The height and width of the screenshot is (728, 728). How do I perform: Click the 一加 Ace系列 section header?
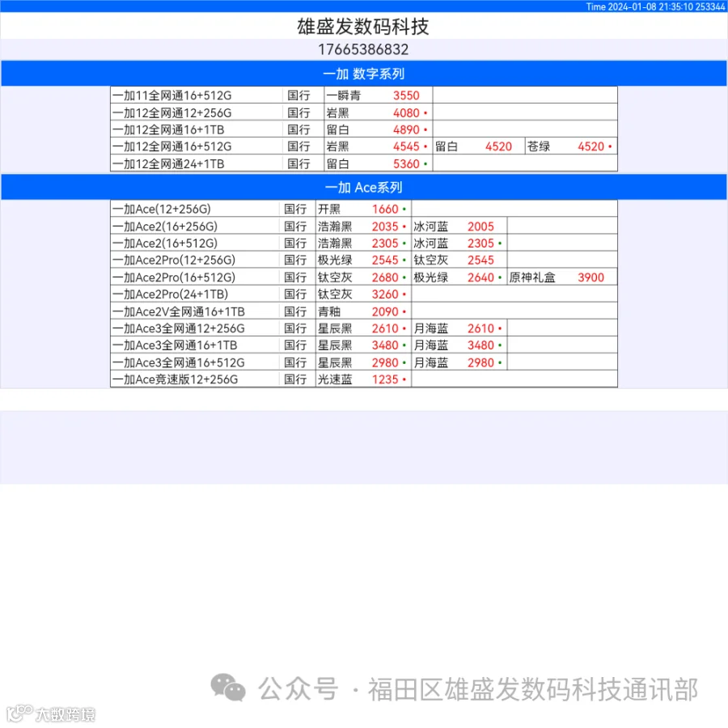pyautogui.click(x=363, y=187)
